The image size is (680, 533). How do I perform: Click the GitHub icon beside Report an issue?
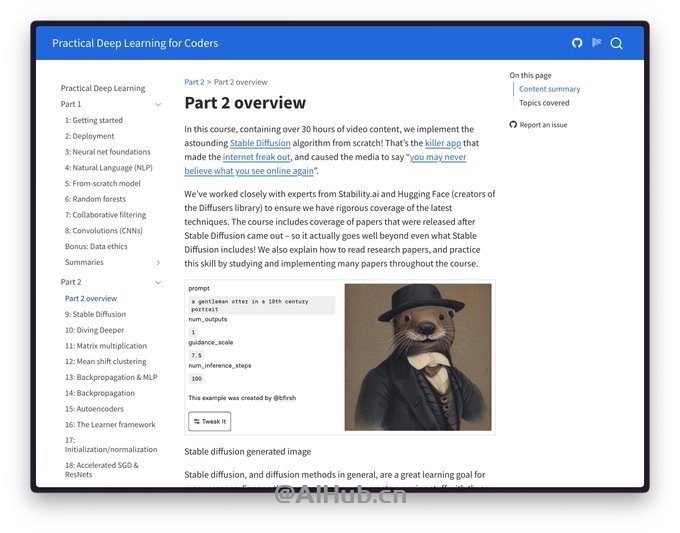513,124
